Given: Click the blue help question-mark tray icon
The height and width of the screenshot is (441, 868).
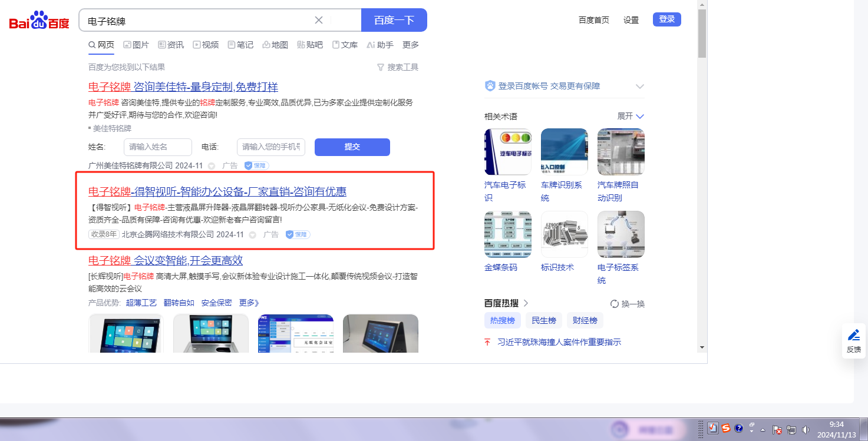Looking at the screenshot, I should 739,429.
